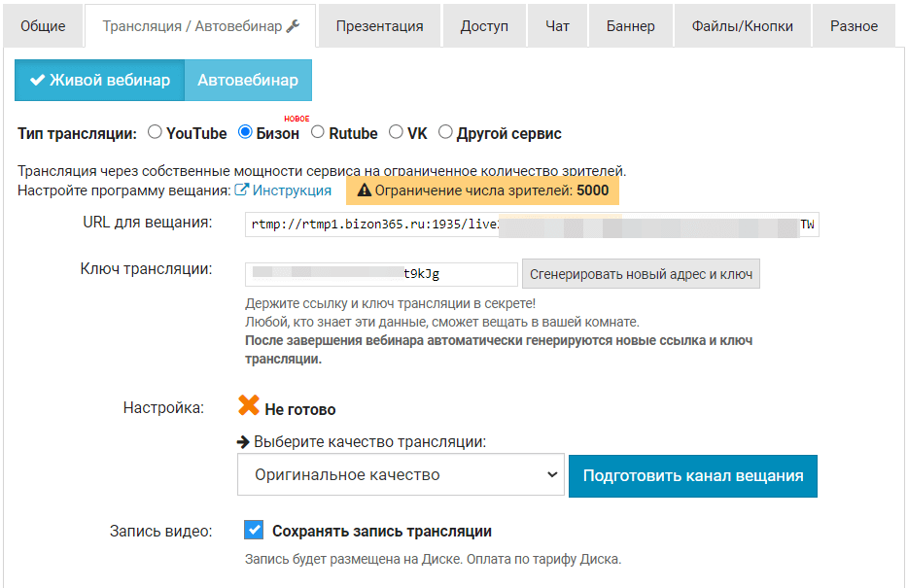Click the warning triangle in viewer limit badge
The width and height of the screenshot is (908, 588).
(x=365, y=190)
